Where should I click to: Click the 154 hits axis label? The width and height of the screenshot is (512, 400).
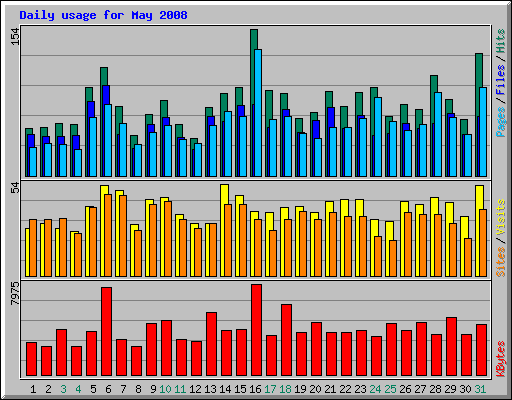coord(15,36)
